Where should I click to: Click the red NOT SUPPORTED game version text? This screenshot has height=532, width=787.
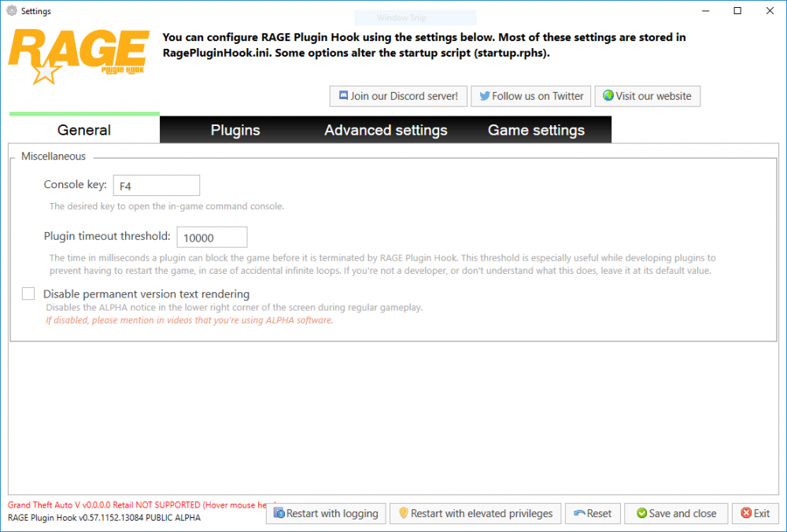click(141, 505)
